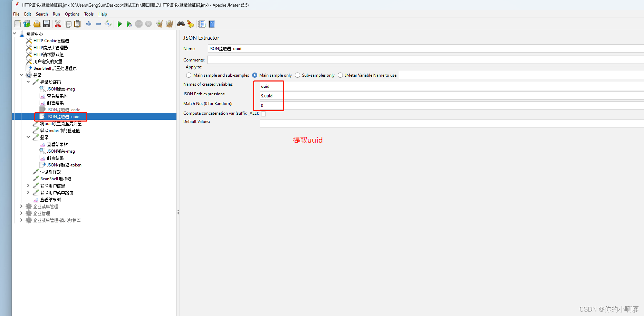Expand 企业菜单管理-请求数据库 node
This screenshot has height=316, width=644.
pos(21,220)
